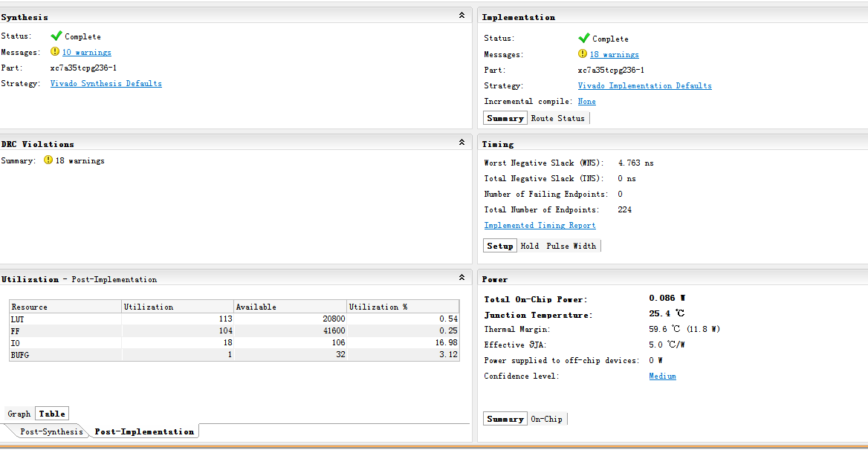This screenshot has width=868, height=450.
Task: Click the yellow warning icon in Synthesis messages
Action: 54,52
